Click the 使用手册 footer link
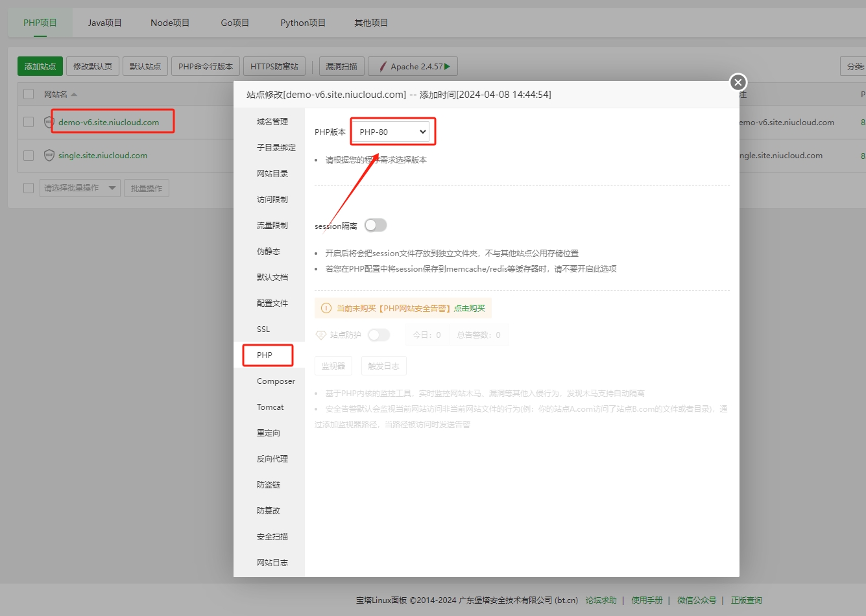This screenshot has width=866, height=616. (647, 600)
